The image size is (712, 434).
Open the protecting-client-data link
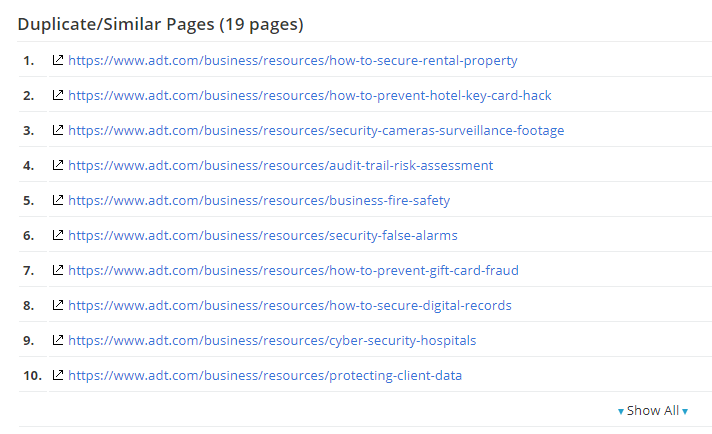pyautogui.click(x=265, y=375)
